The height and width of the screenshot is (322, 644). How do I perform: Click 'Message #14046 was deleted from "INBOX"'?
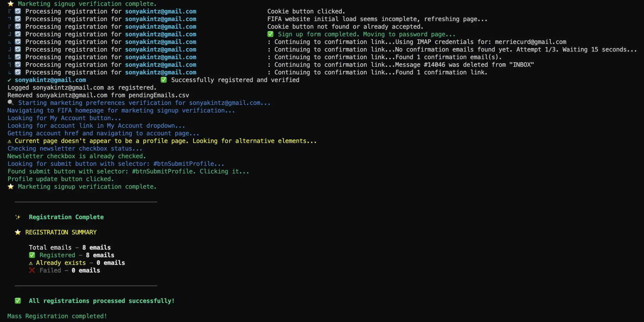pos(465,65)
